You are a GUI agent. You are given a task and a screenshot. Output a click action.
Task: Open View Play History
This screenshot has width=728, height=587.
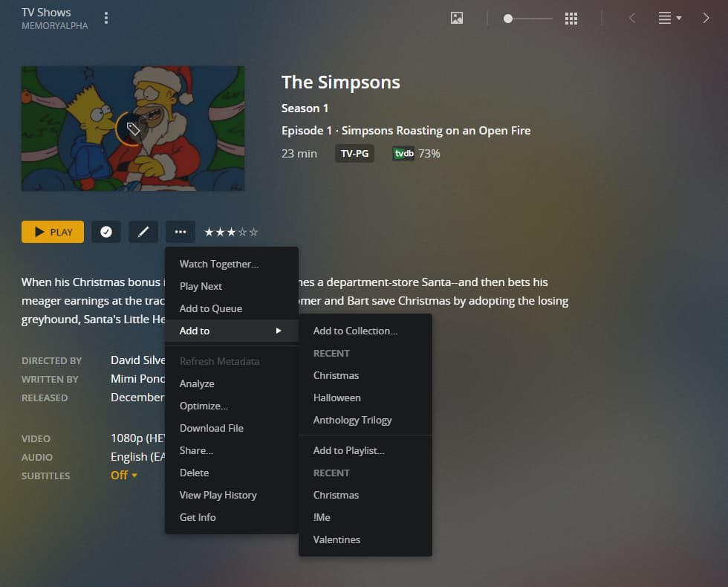click(x=232, y=495)
